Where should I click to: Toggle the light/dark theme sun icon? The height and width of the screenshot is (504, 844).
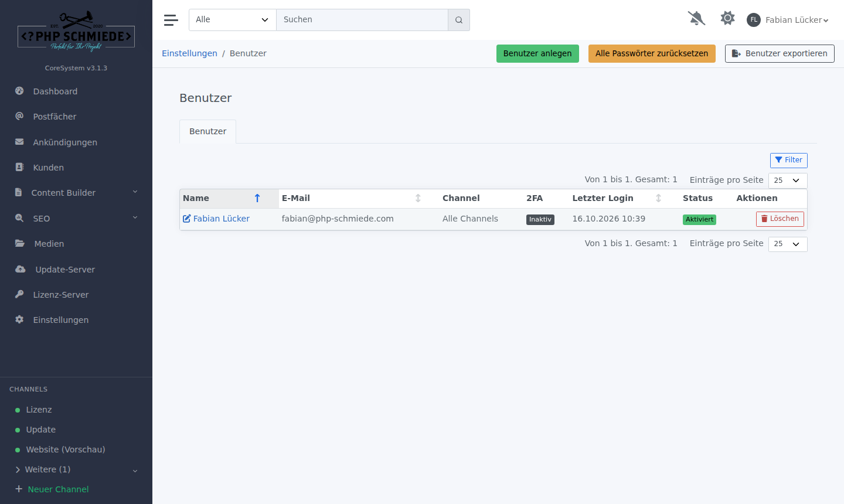tap(727, 18)
